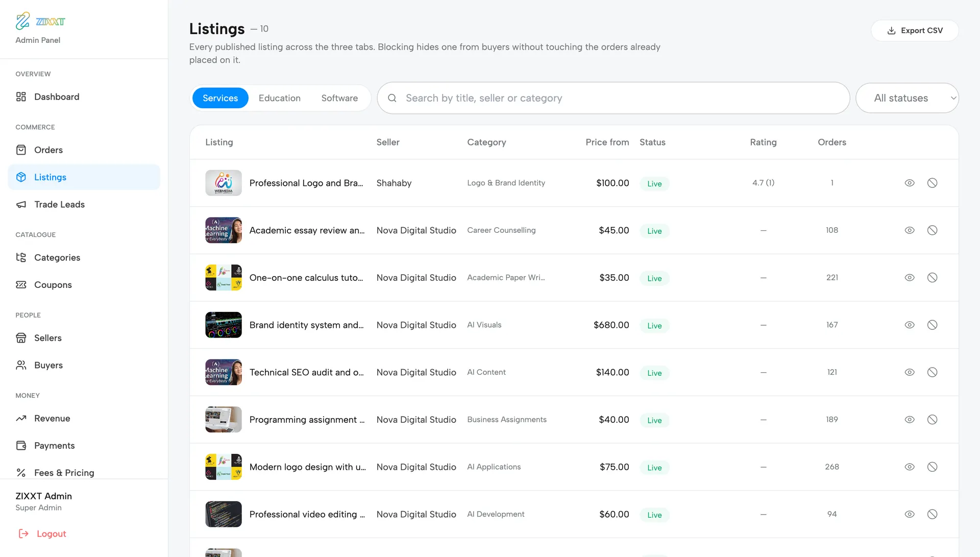This screenshot has height=557, width=980.
Task: Log out of the admin panel
Action: [42, 534]
